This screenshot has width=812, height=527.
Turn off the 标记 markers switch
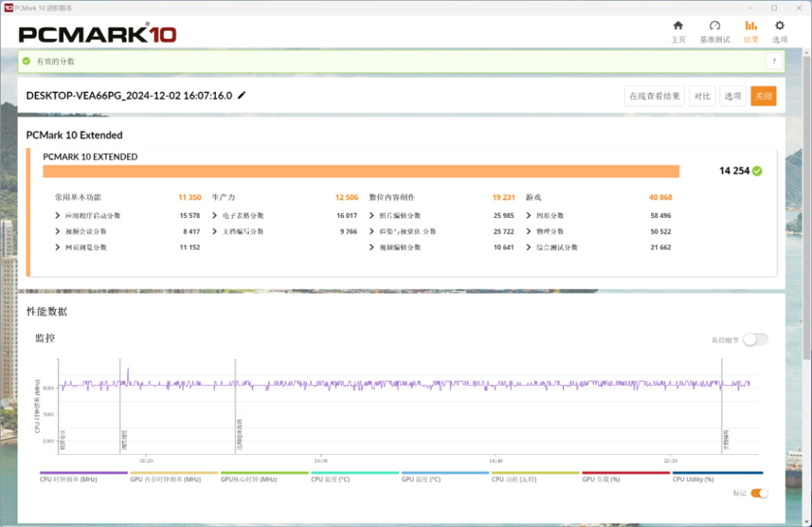coord(759,493)
